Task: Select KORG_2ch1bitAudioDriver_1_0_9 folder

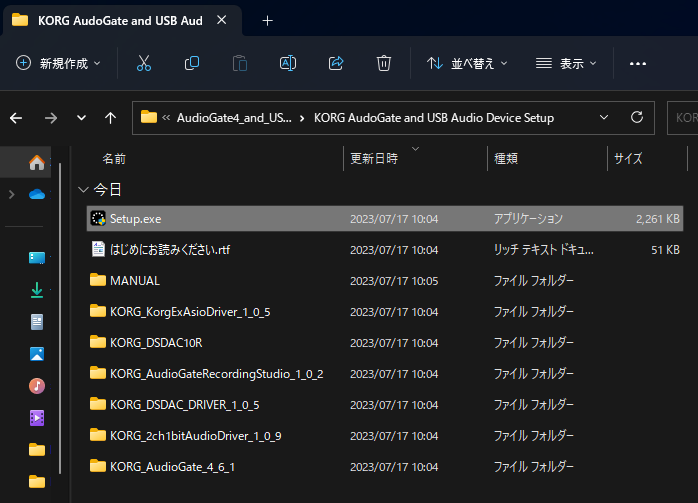Action: click(x=196, y=435)
